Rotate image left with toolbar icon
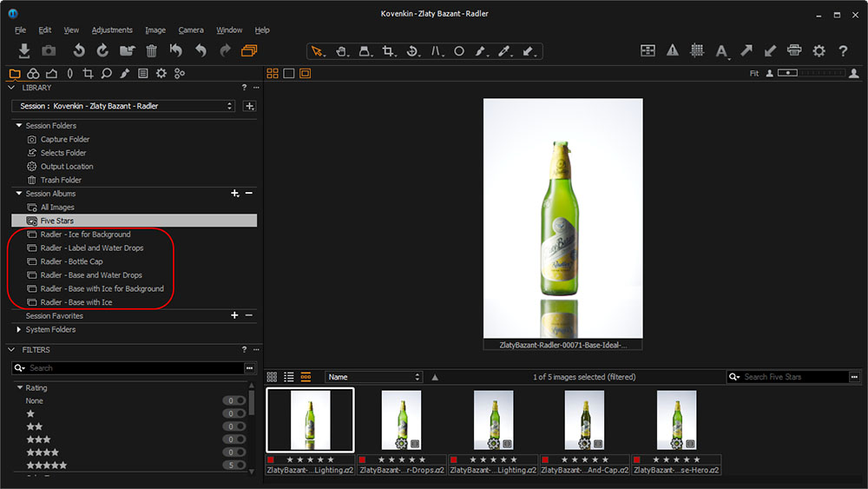 click(x=79, y=51)
